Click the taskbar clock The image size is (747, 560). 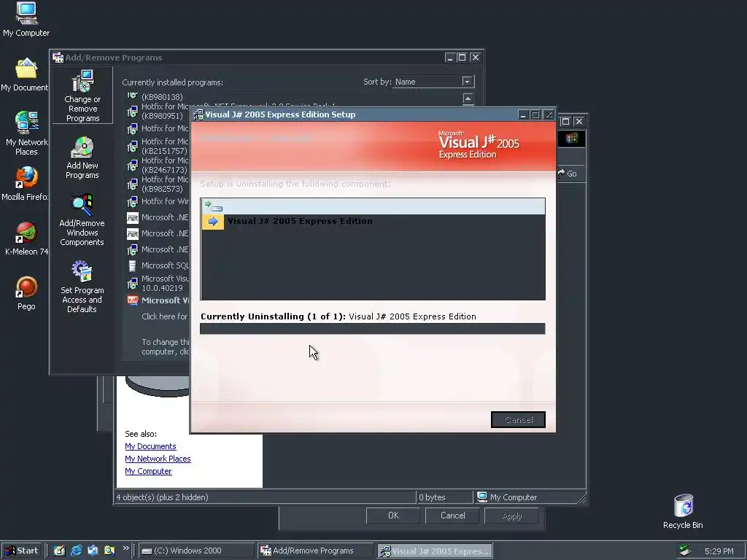(x=719, y=551)
